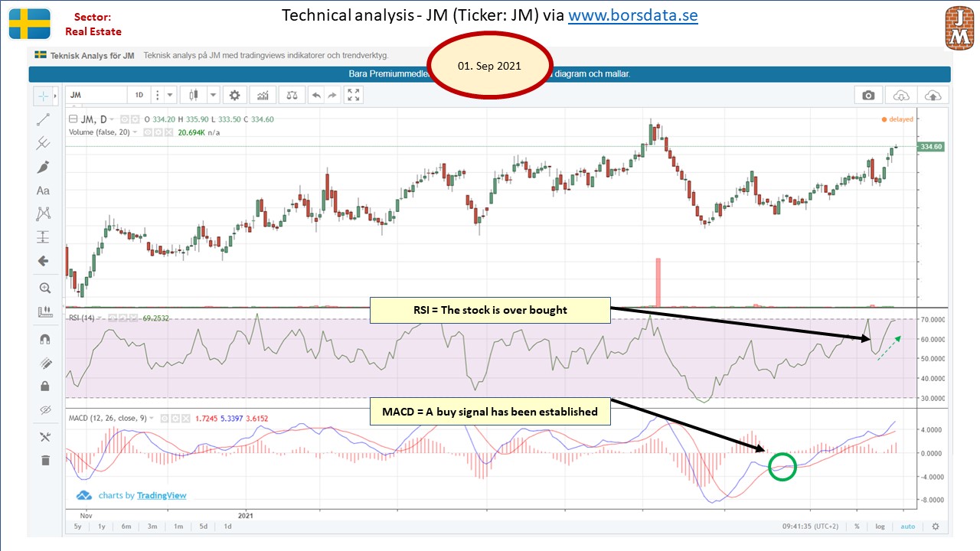Screen dimensions: 980x551
Task: Select the 6m time range
Action: point(127,527)
